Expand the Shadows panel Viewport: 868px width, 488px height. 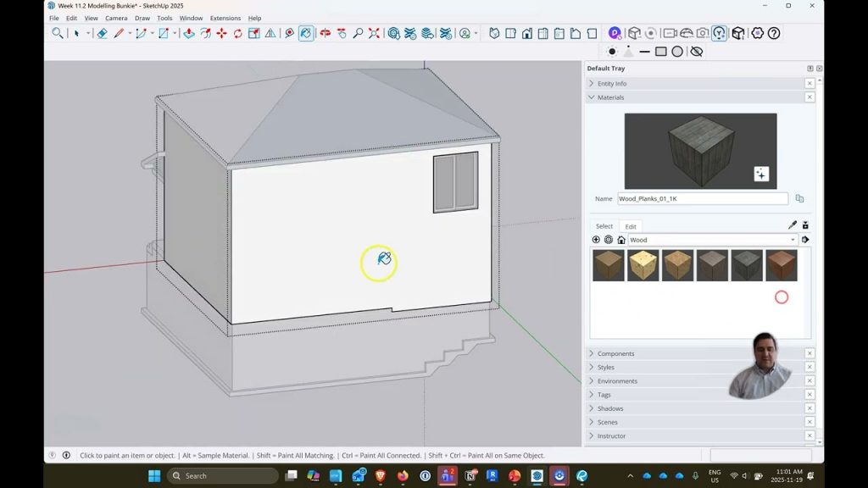(609, 408)
